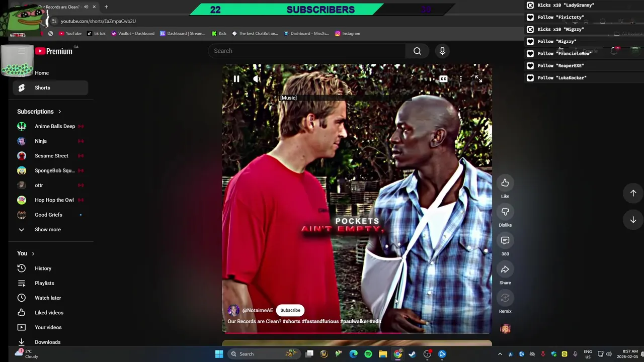Open Kick bookmark
The image size is (644, 362).
[219, 34]
